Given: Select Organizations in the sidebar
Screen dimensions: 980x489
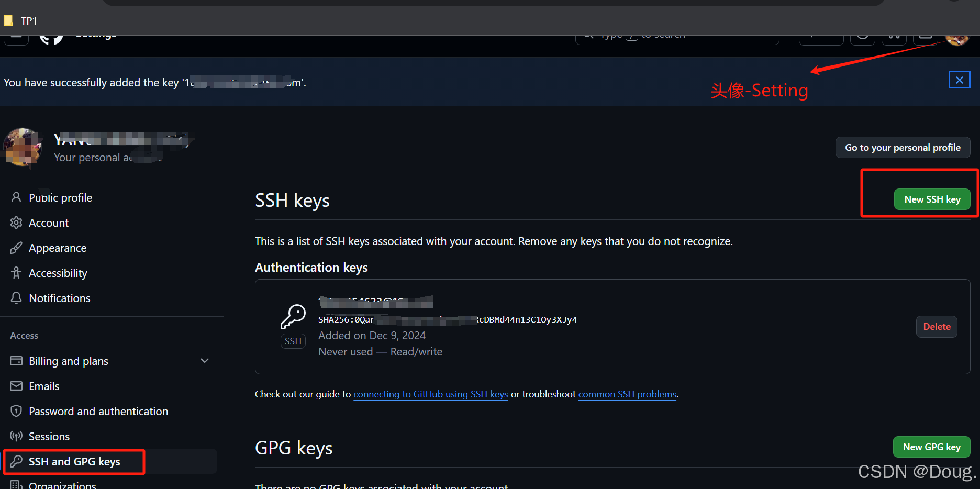Looking at the screenshot, I should [x=62, y=485].
